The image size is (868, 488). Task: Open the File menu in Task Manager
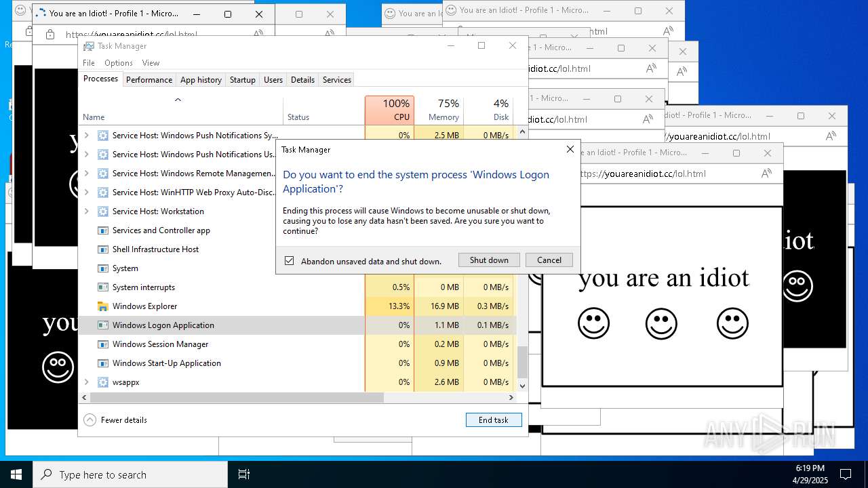tap(89, 63)
